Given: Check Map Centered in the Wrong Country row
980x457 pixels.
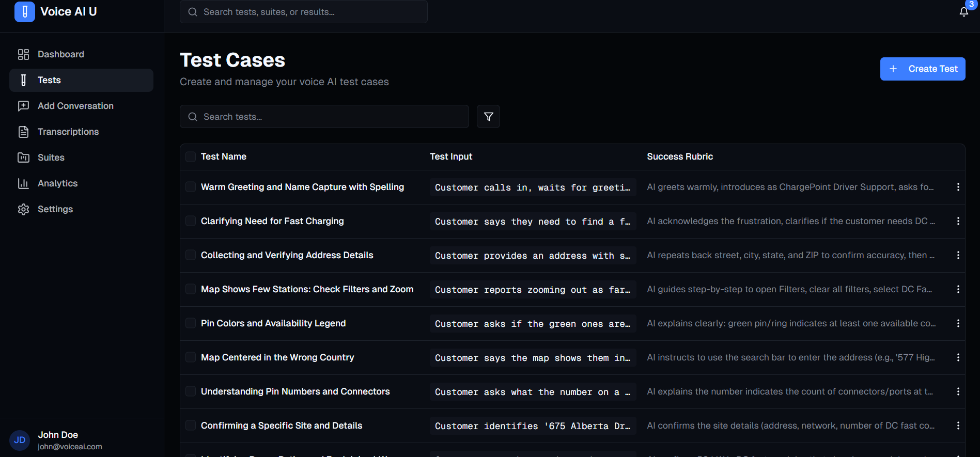Looking at the screenshot, I should pos(191,357).
